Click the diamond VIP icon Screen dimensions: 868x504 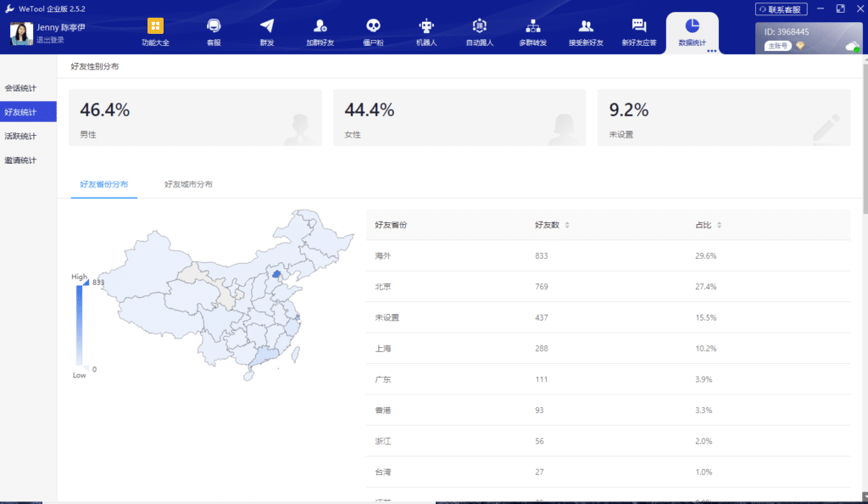click(x=800, y=46)
